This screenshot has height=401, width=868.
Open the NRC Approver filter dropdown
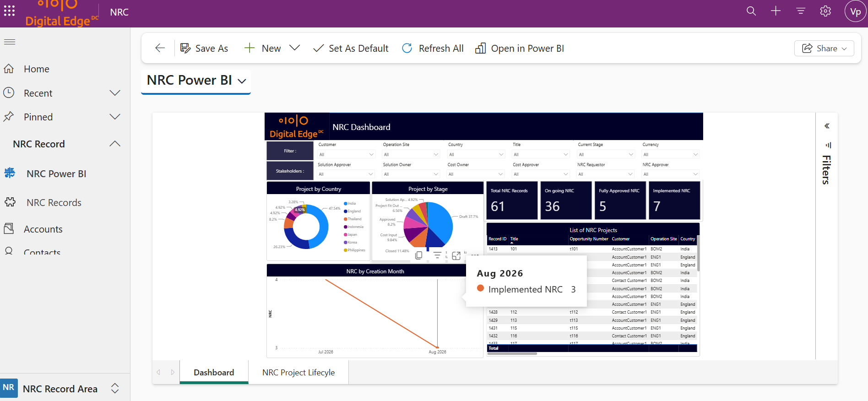[x=671, y=174]
